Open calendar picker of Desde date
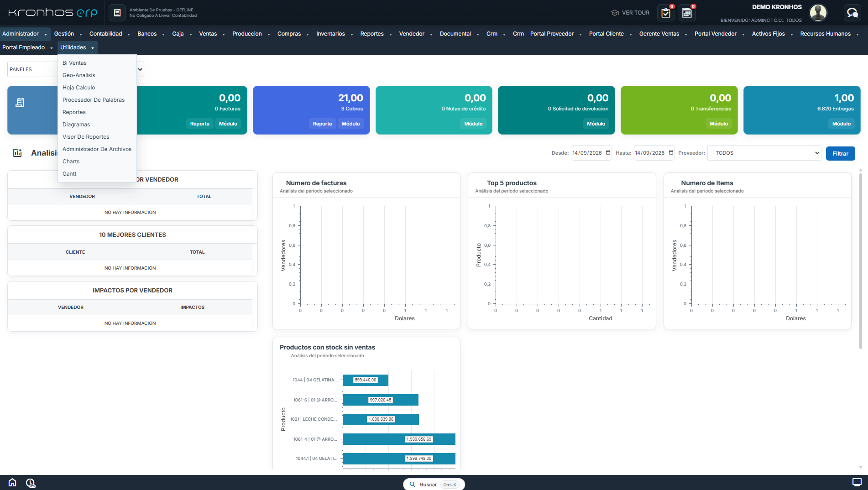Viewport: 868px width, 490px height. tap(608, 153)
